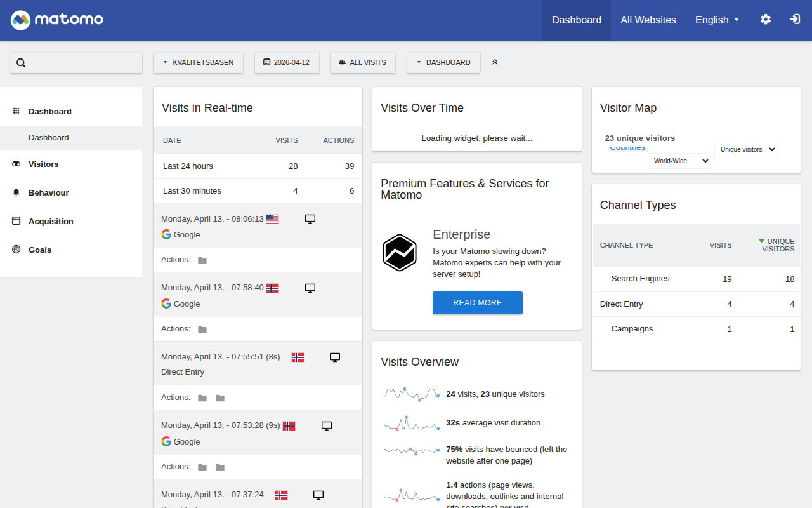Screen dimensions: 812x508
Task: Open the English language menu
Action: pyautogui.click(x=717, y=20)
